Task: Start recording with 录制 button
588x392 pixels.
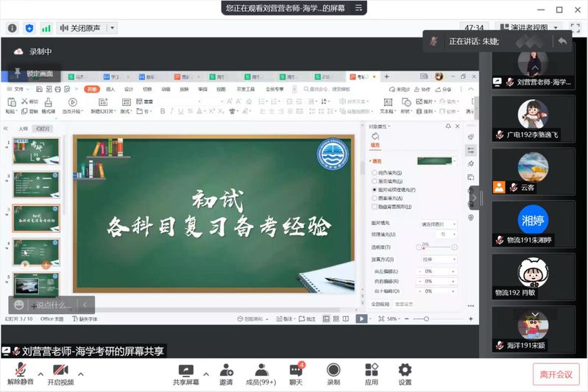Action: [x=333, y=375]
